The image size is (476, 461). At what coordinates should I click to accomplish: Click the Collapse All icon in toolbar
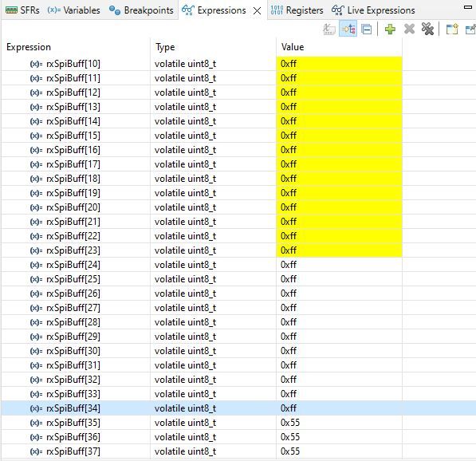coord(367,30)
